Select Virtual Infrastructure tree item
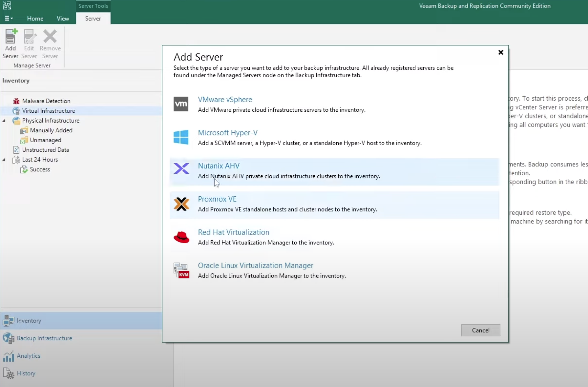588x387 pixels. pos(48,111)
